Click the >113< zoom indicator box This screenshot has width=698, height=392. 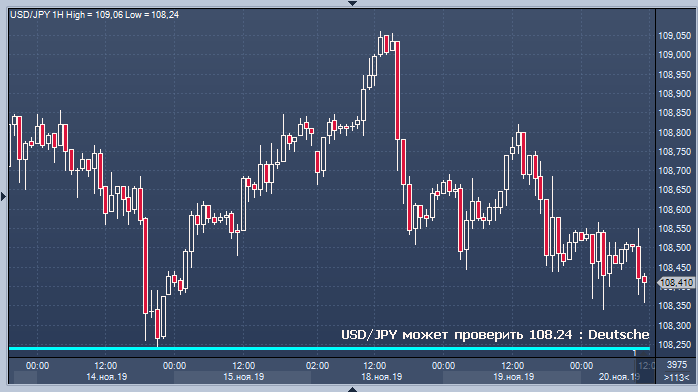[677, 377]
